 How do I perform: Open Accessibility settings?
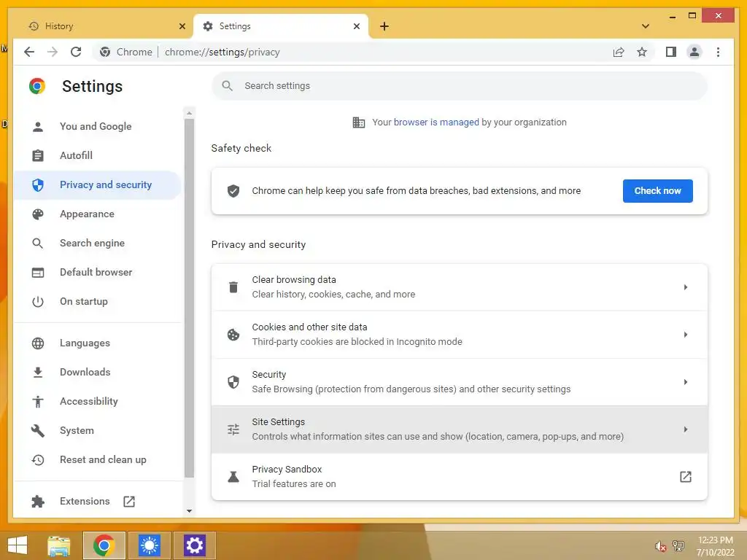97,402
